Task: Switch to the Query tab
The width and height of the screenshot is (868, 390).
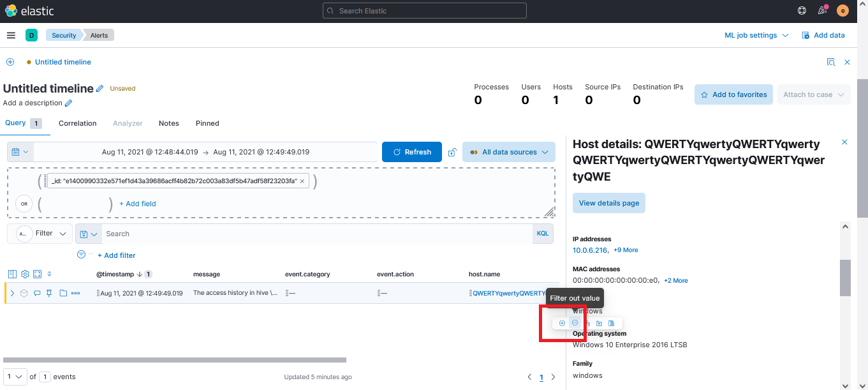Action: tap(23, 123)
